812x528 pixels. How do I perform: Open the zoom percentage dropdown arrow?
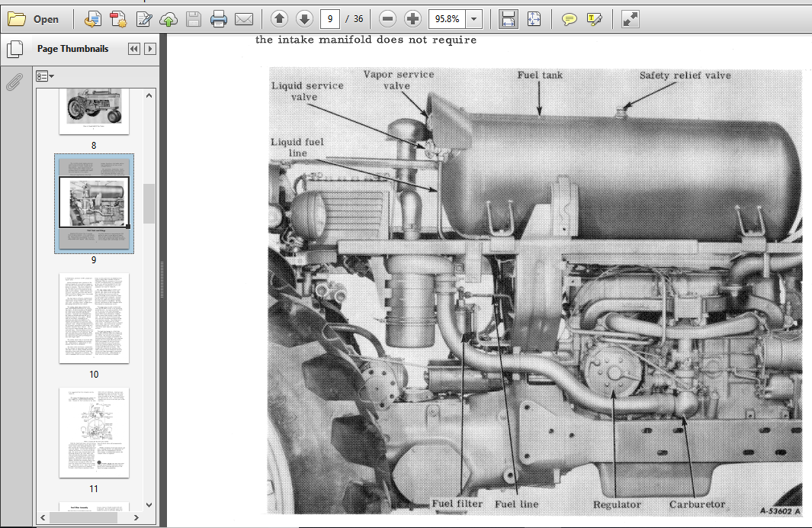[x=473, y=19]
